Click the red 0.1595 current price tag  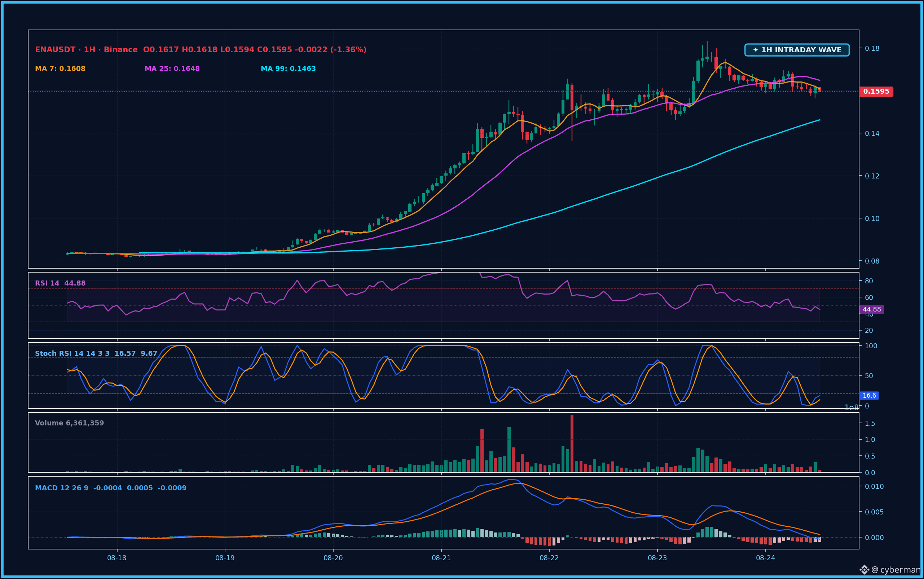click(x=876, y=92)
